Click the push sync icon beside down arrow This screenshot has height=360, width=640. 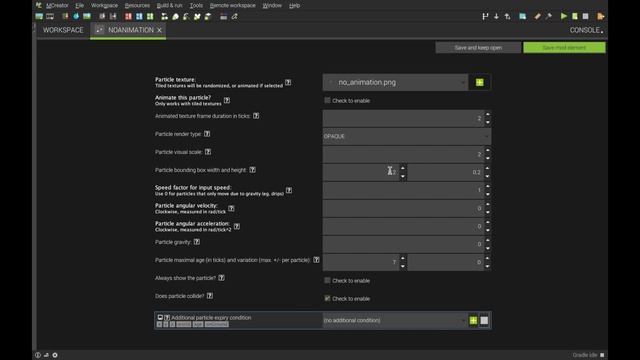coord(507,16)
